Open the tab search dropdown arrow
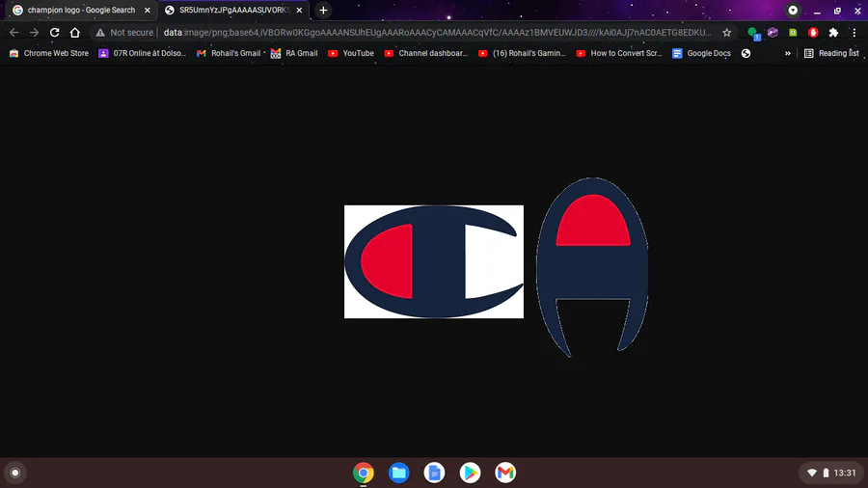Screen dimensions: 868x488 point(793,11)
